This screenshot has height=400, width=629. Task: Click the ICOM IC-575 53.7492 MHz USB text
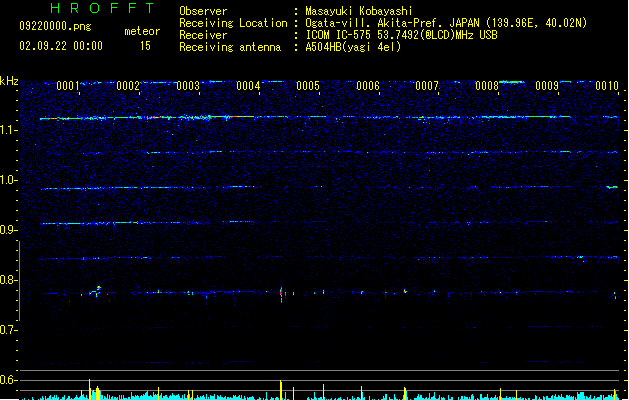402,35
